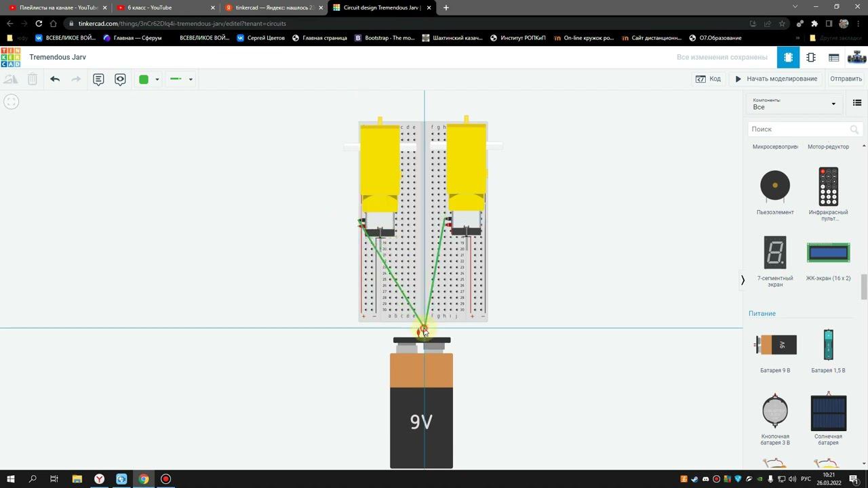Click the Отправить button

pos(846,79)
